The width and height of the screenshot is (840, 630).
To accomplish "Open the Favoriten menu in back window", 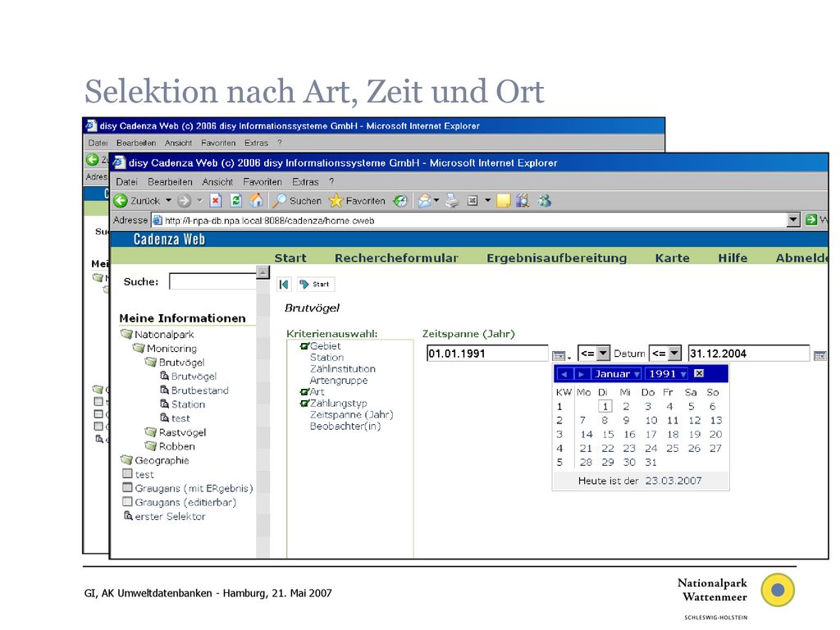I will [218, 143].
